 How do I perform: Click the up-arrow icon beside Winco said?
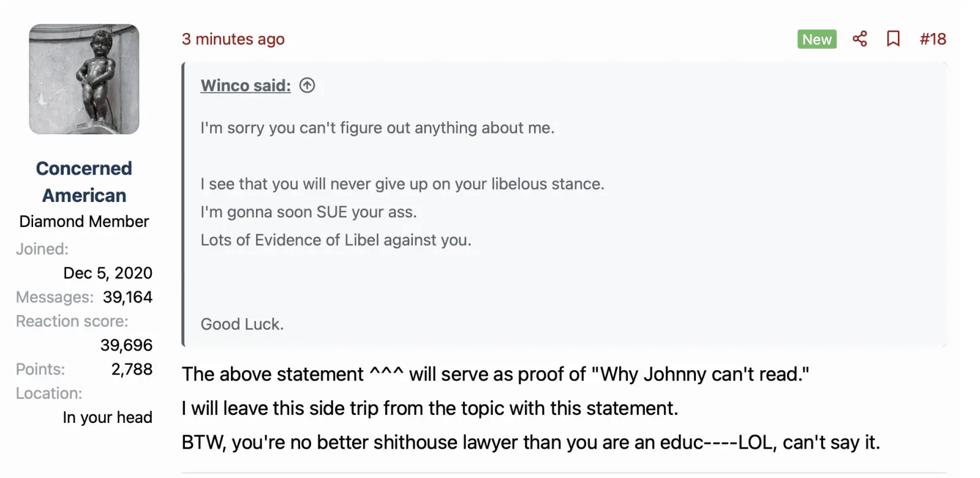click(307, 86)
